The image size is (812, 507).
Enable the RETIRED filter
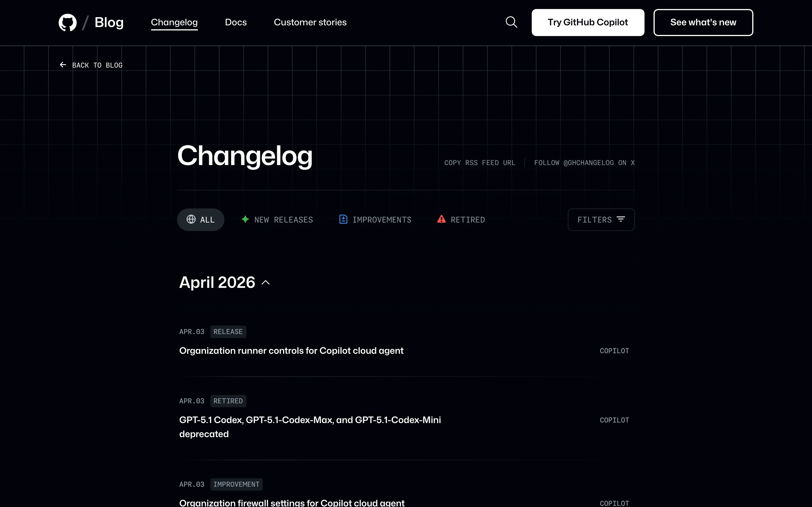point(461,220)
